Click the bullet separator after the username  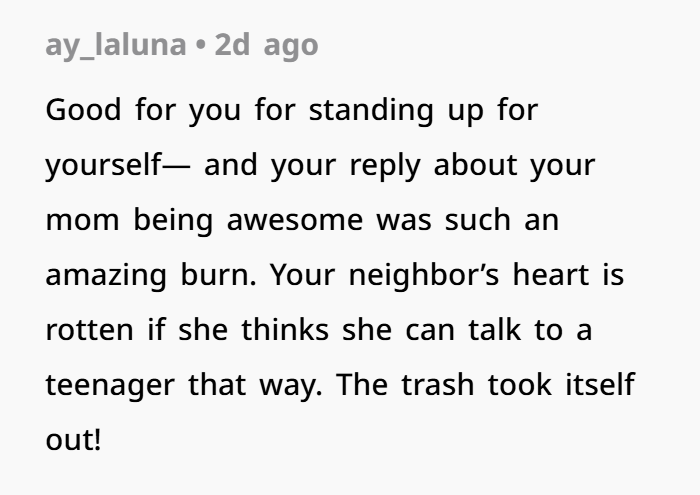[x=201, y=45]
